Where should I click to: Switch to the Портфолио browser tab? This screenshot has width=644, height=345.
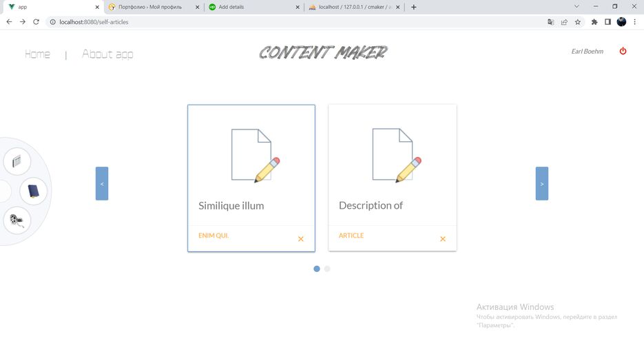(154, 7)
